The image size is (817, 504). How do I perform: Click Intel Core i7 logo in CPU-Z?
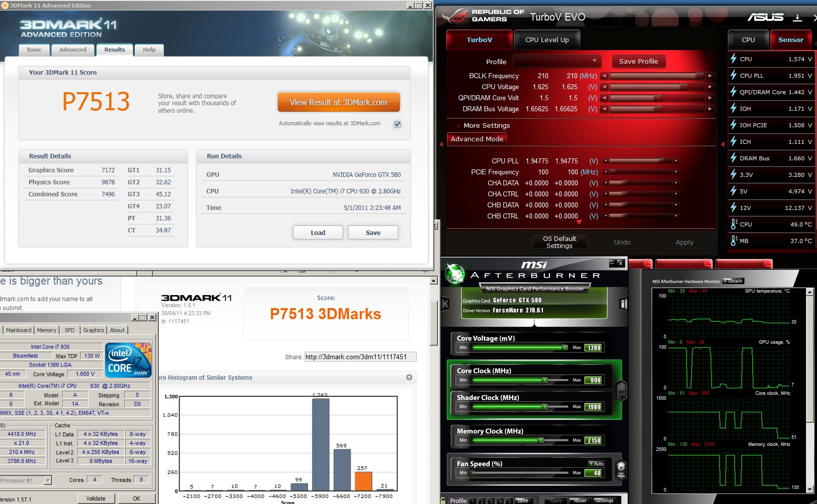pos(128,360)
